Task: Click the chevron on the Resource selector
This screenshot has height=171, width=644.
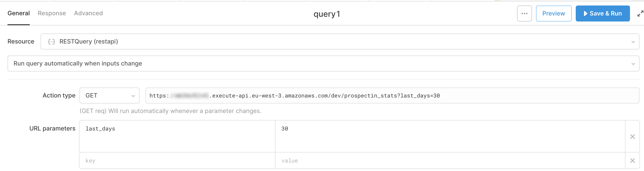Action: tap(633, 41)
